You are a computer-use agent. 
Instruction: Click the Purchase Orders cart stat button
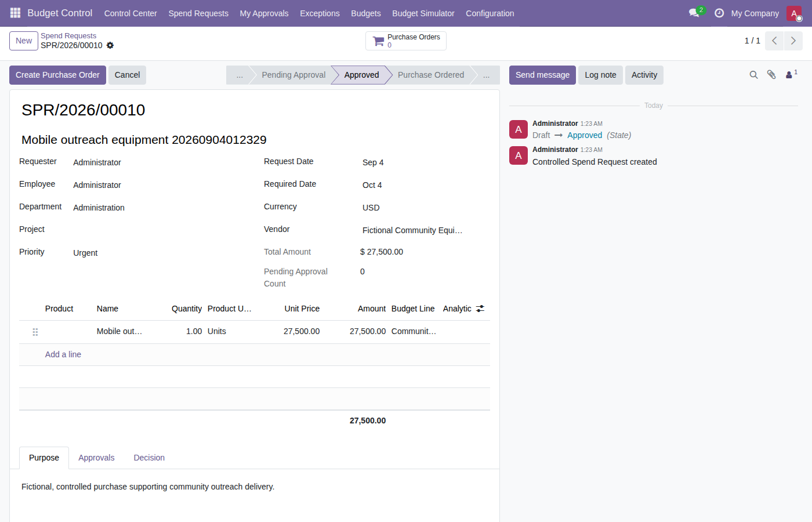point(406,41)
